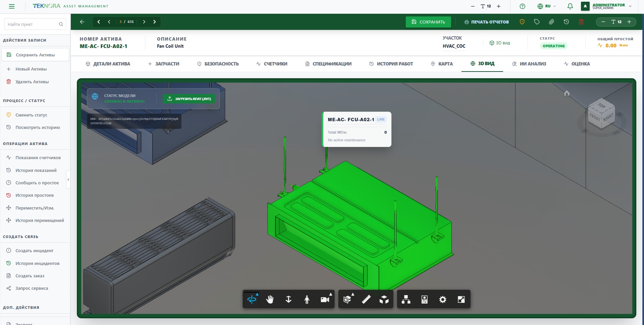
Task: Open RU language dropdown
Action: click(x=547, y=6)
